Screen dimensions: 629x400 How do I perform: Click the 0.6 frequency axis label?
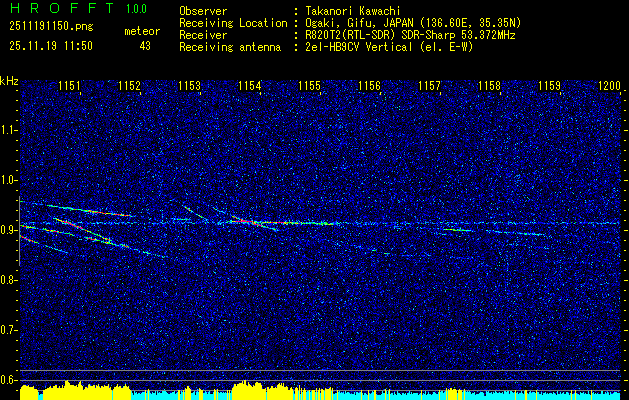8,380
